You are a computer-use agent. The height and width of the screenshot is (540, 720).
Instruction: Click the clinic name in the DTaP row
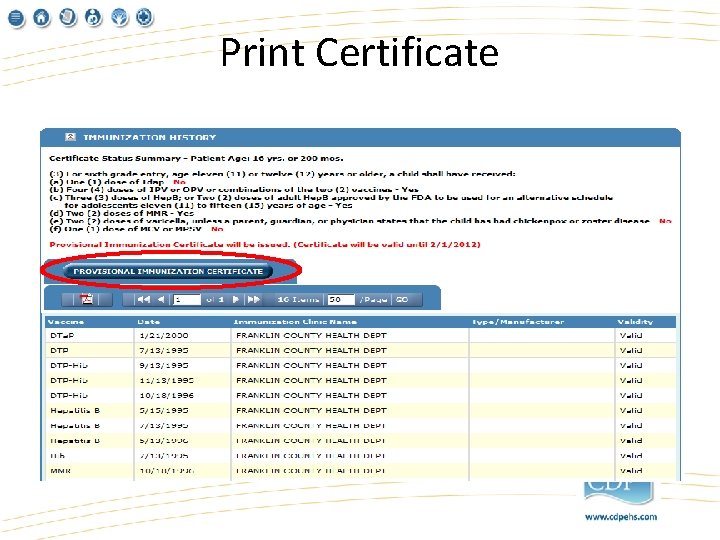(311, 335)
